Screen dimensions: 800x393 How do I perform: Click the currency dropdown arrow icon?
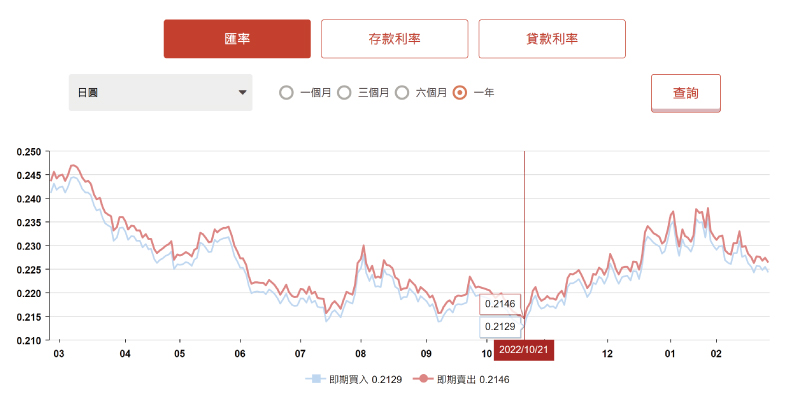[242, 92]
